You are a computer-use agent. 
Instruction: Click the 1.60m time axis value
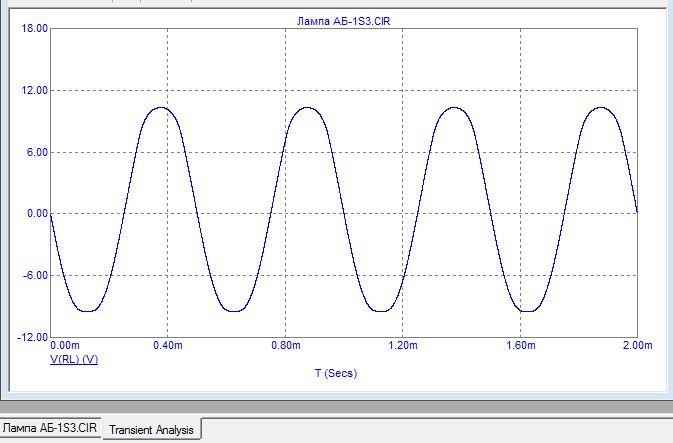521,345
